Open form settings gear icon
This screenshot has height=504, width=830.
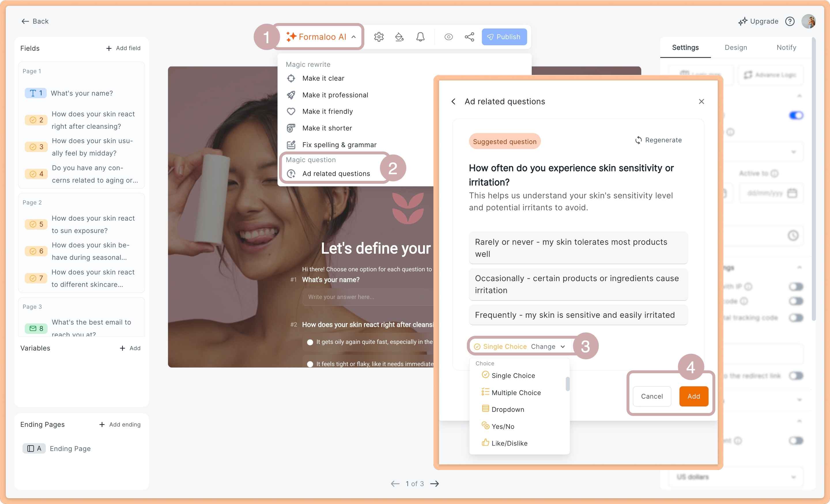(379, 37)
